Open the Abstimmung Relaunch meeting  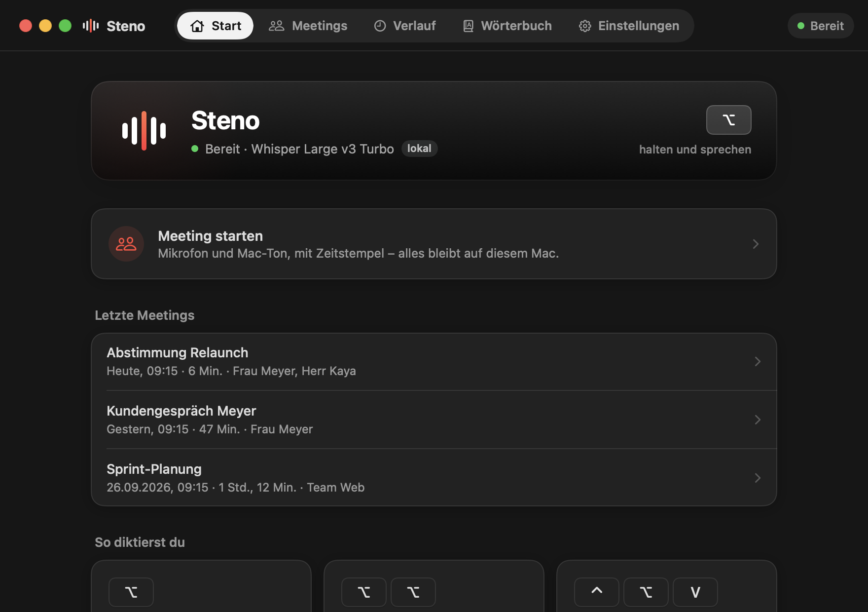pyautogui.click(x=434, y=362)
